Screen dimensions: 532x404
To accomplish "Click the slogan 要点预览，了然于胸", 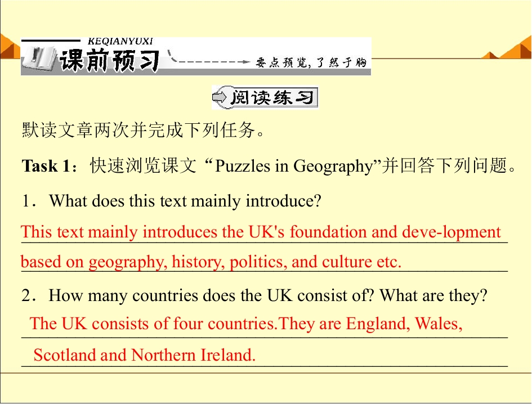I will click(x=311, y=62).
